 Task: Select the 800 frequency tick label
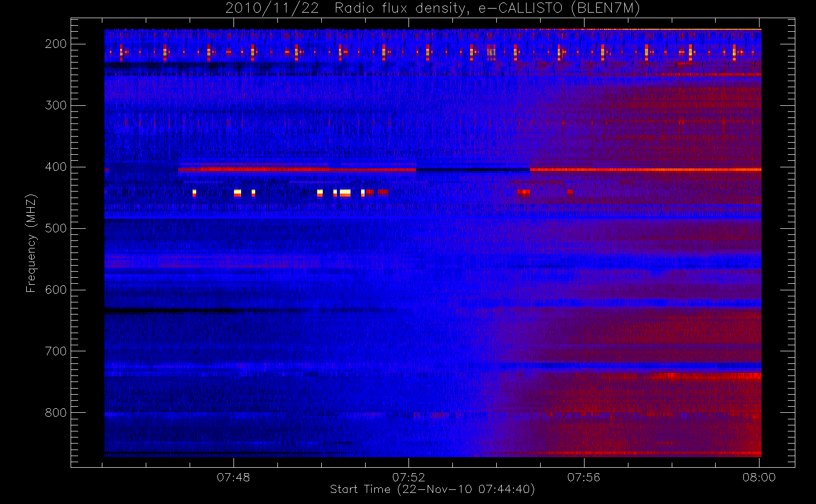(56, 413)
